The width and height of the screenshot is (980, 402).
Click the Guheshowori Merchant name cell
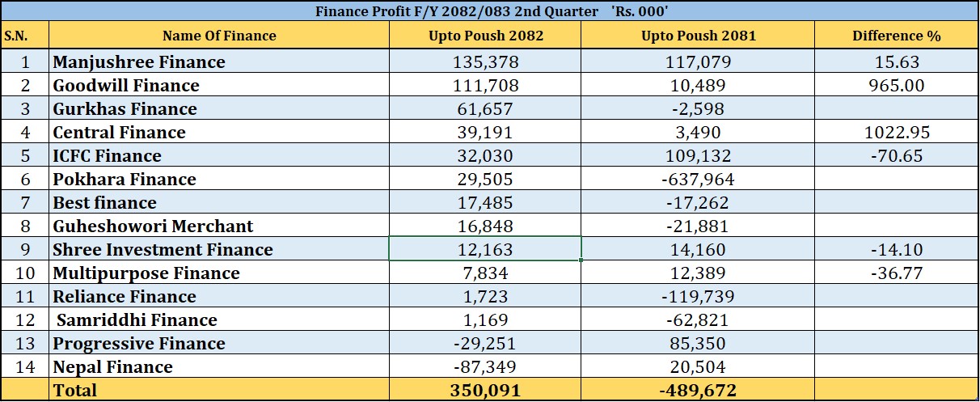[153, 226]
